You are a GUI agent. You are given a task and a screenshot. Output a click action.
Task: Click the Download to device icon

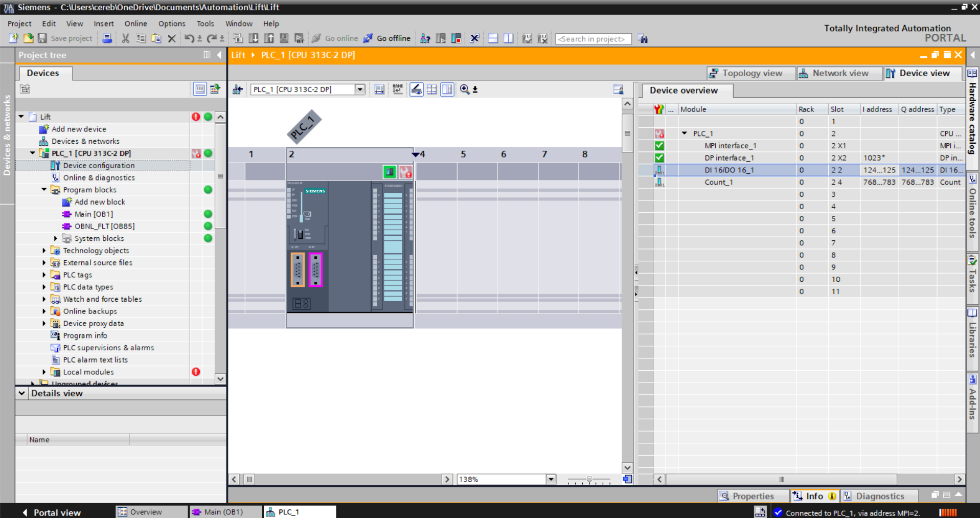(x=253, y=38)
